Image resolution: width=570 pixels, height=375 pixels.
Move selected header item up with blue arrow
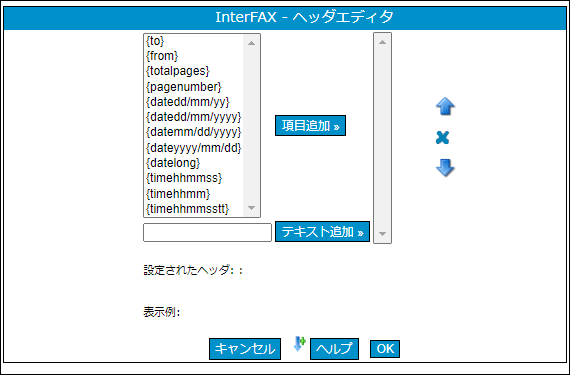coord(445,107)
